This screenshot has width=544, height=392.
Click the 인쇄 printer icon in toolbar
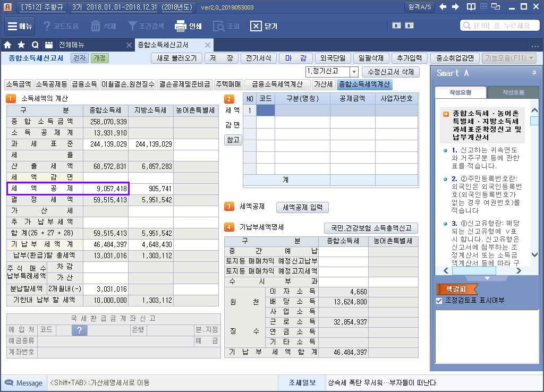click(181, 26)
